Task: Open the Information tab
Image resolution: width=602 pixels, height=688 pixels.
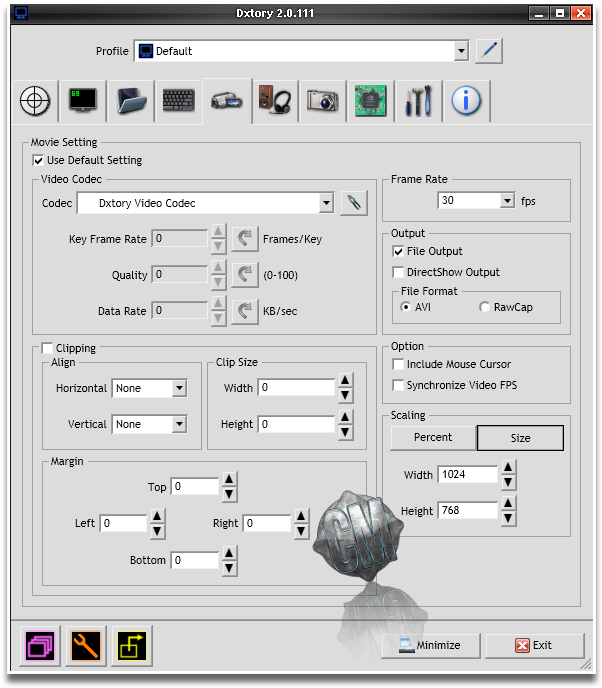Action: 466,101
